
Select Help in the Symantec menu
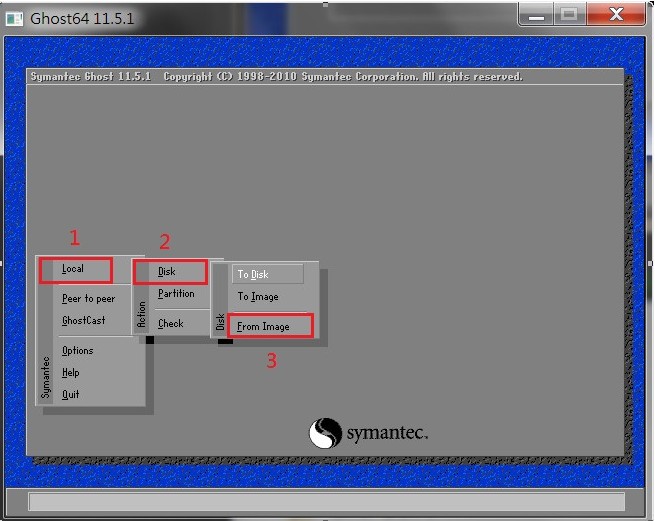click(x=71, y=372)
